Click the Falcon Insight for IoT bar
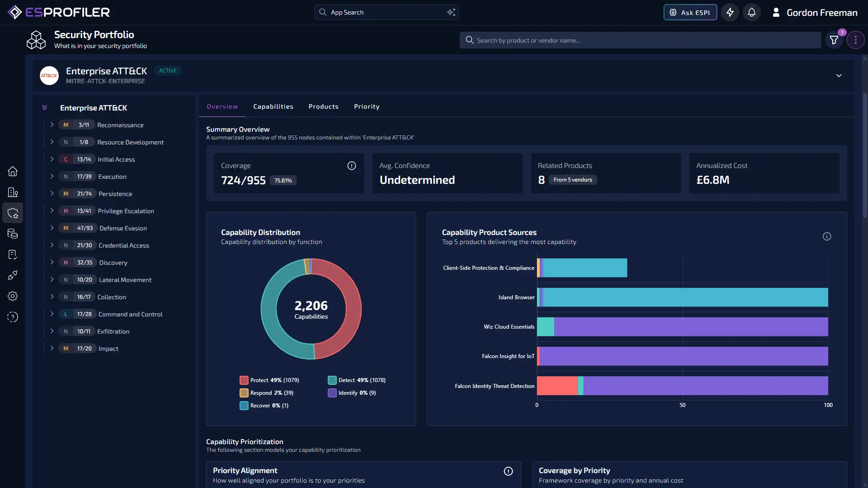 (x=682, y=356)
